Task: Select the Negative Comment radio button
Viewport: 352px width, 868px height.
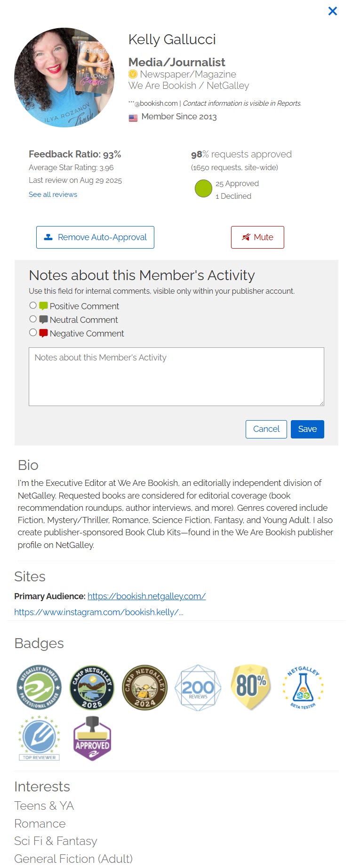Action: (x=33, y=333)
